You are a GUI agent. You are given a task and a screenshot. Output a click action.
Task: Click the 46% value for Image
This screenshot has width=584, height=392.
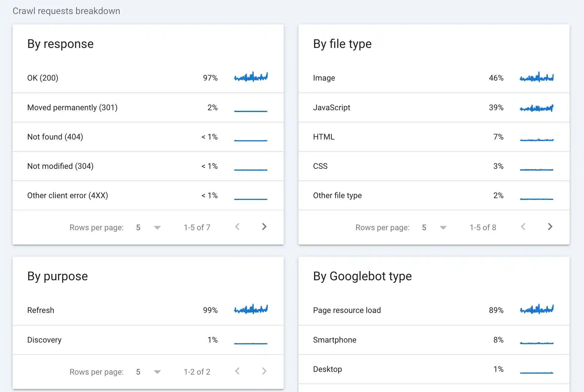[496, 78]
